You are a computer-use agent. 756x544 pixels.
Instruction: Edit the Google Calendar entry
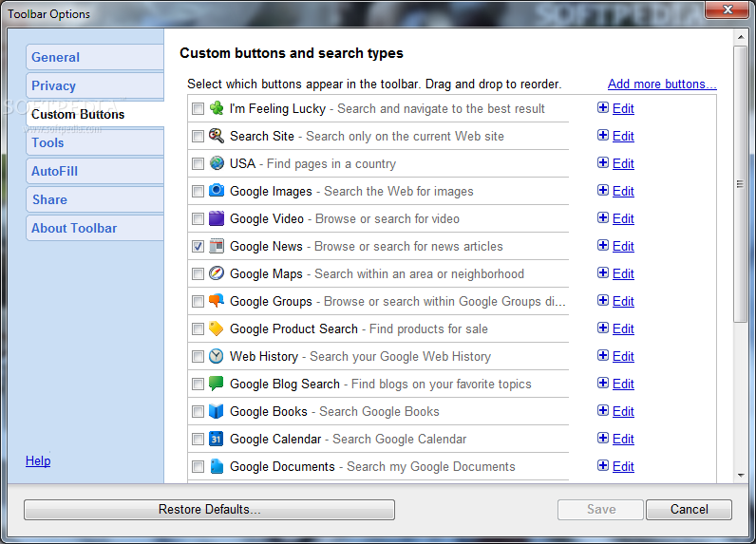point(623,439)
